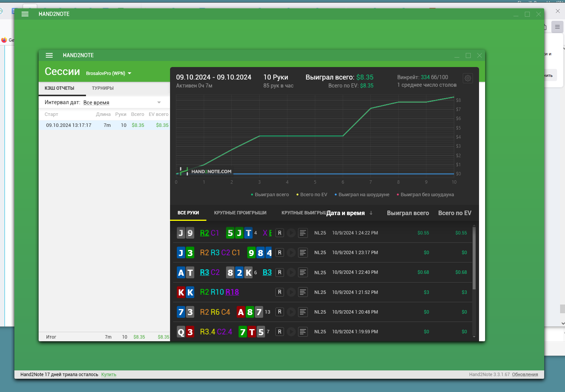Sort hands by Выиграл всего column header
This screenshot has height=392, width=565.
408,213
